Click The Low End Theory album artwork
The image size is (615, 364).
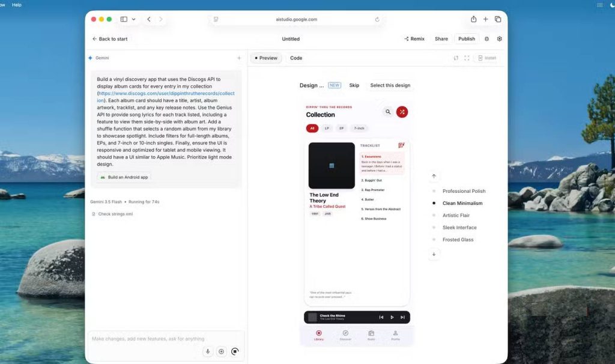pyautogui.click(x=332, y=166)
